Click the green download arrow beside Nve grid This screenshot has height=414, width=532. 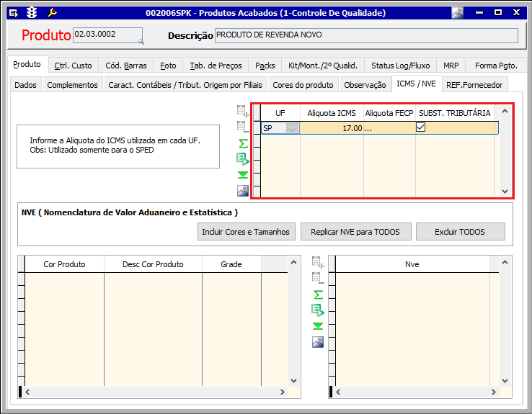(318, 326)
